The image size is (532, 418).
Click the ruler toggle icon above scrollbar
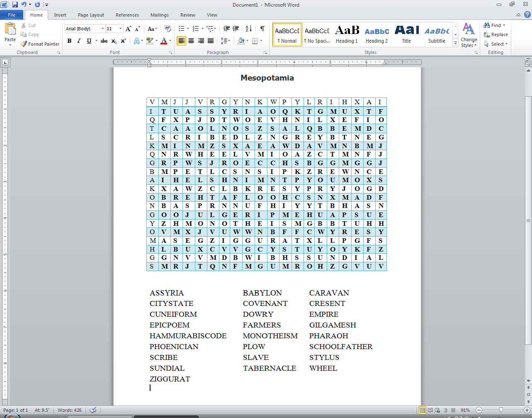(528, 63)
